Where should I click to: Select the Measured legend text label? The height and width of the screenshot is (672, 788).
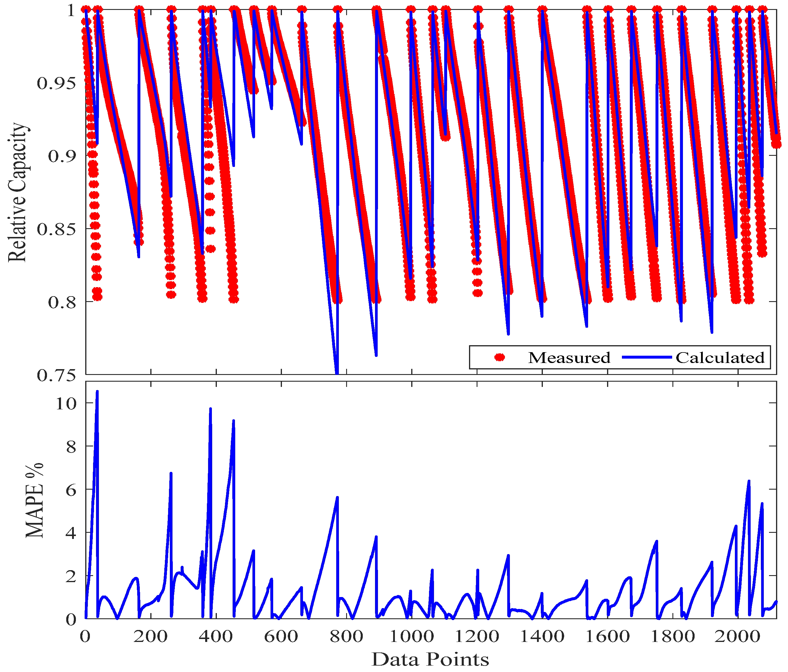pyautogui.click(x=569, y=357)
